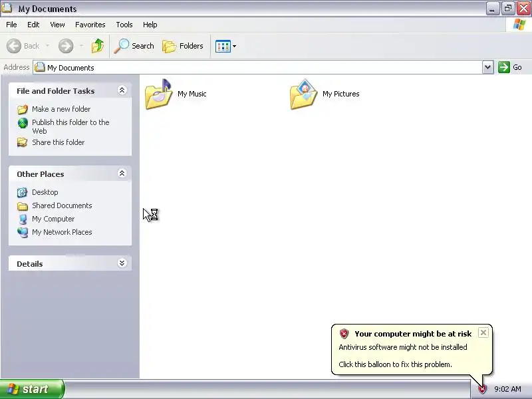Select the My Music folder icon
This screenshot has width=532, height=399.
click(x=158, y=94)
